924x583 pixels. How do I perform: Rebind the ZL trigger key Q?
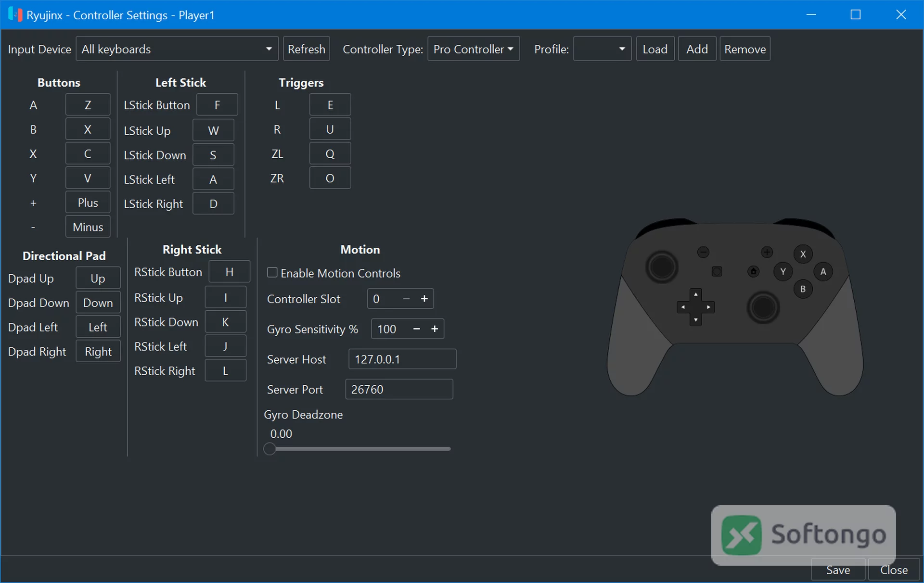[x=330, y=154]
